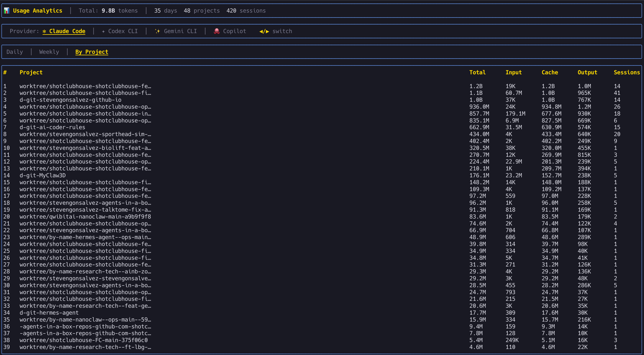Sort by the Total column header

tap(477, 72)
